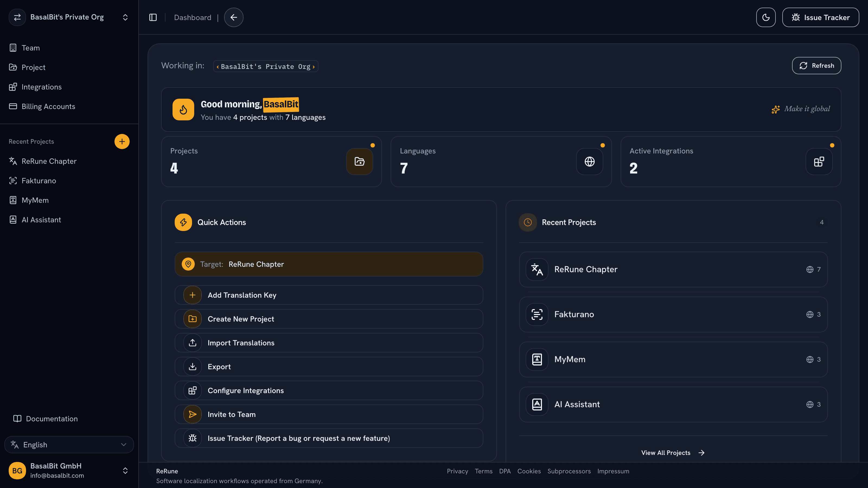The height and width of the screenshot is (488, 868).
Task: Click the Target location pin icon
Action: [x=188, y=264]
